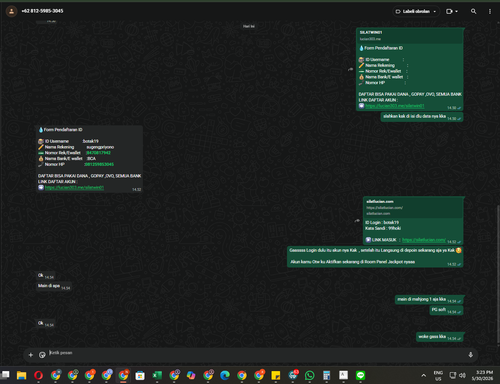Open Opera browser from taskbar

pyautogui.click(x=39, y=376)
